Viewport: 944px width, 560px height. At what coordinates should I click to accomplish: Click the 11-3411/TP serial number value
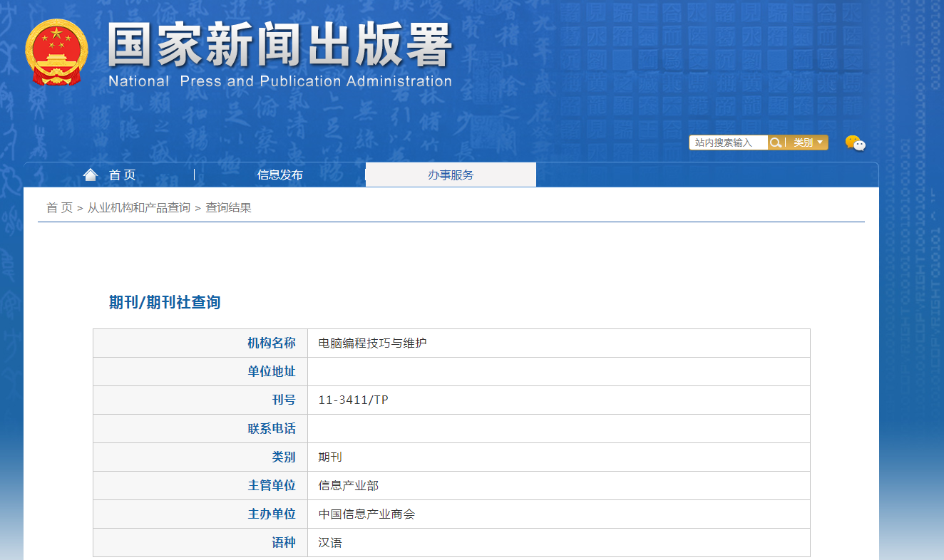coord(353,400)
